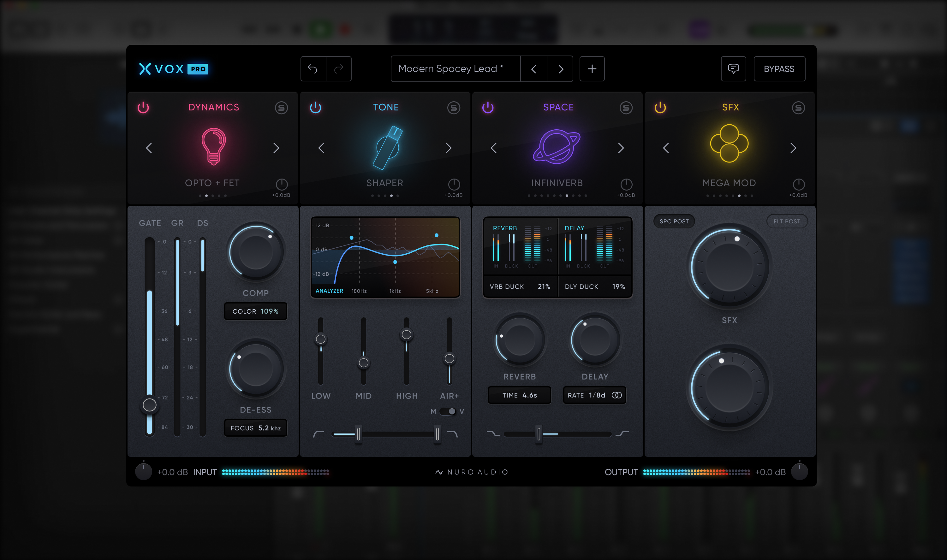Toggle the Tone module power button
The width and height of the screenshot is (947, 560).
click(316, 108)
